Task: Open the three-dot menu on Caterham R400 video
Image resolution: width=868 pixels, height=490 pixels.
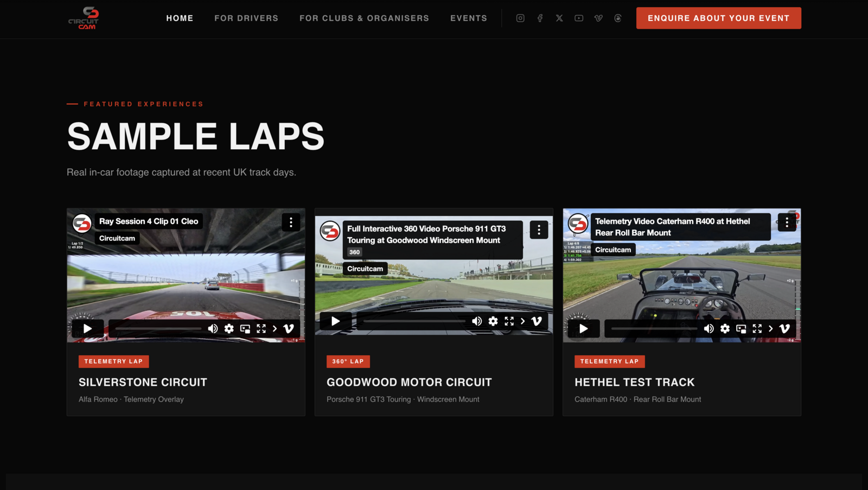Action: point(787,222)
